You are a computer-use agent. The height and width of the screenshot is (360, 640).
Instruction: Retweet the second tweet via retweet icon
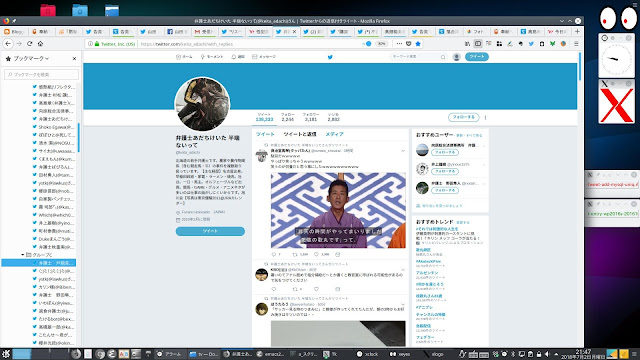295,289
